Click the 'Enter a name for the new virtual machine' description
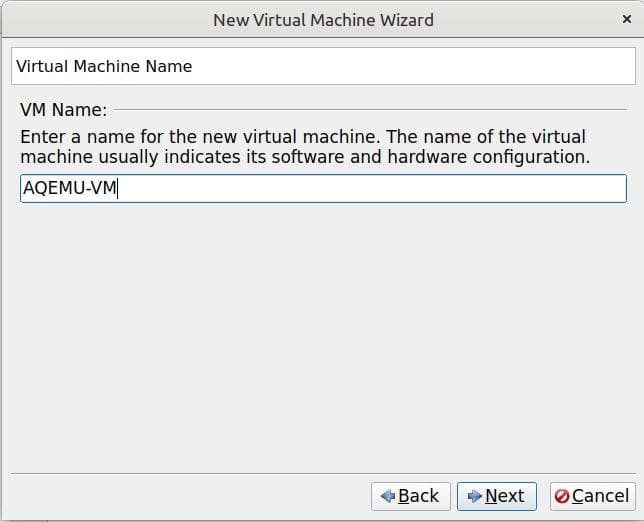 point(305,147)
